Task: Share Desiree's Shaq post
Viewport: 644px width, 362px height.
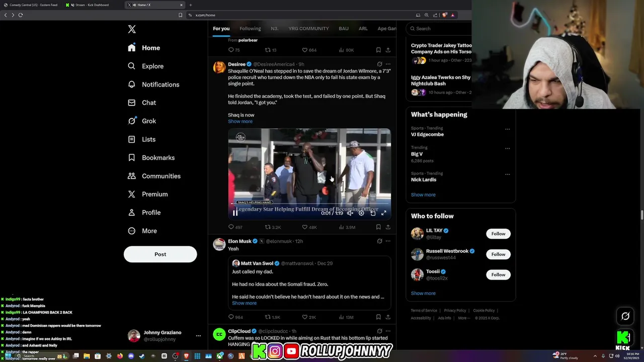Action: pyautogui.click(x=388, y=227)
